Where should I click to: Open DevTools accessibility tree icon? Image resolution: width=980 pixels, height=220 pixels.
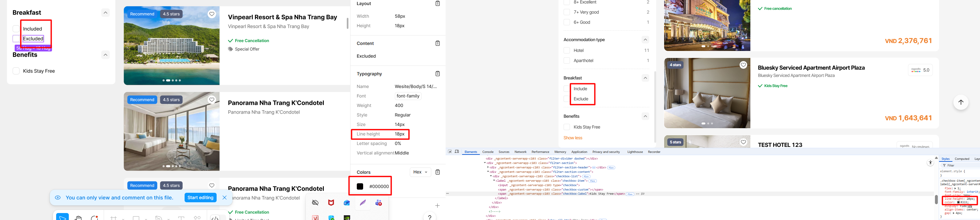click(930, 163)
